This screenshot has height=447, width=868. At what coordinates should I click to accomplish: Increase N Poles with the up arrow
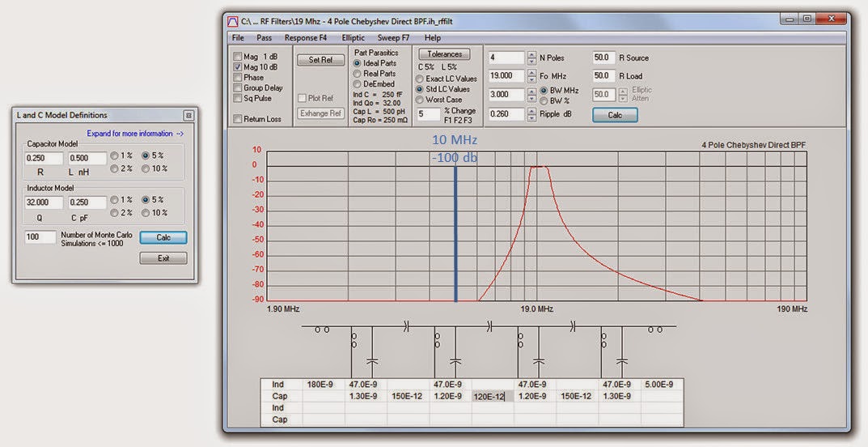click(x=531, y=54)
